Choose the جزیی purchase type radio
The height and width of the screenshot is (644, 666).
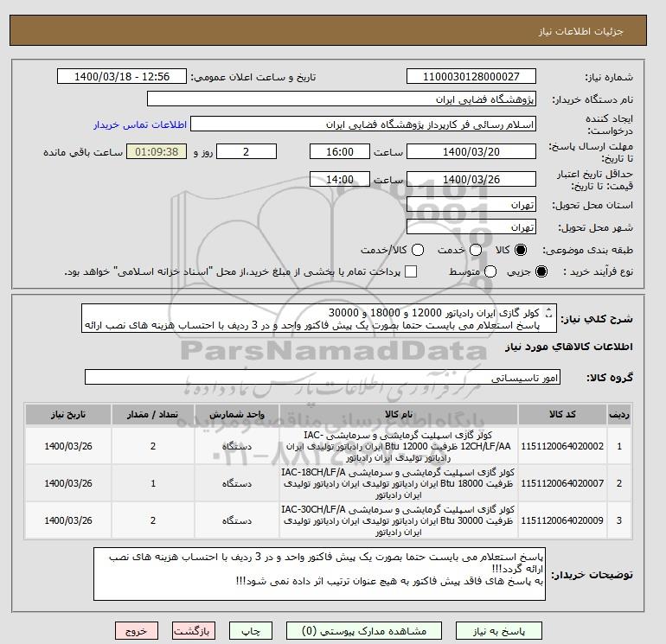541,271
